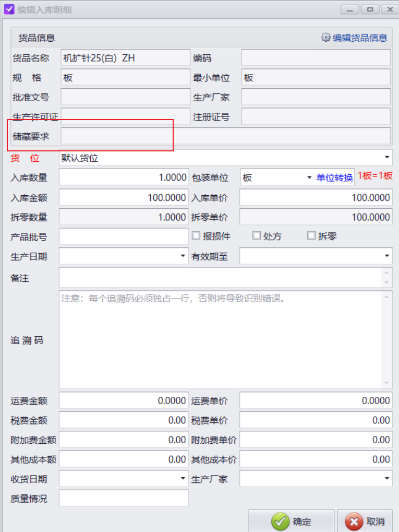Click the green checkmark icon on 确定

click(280, 522)
